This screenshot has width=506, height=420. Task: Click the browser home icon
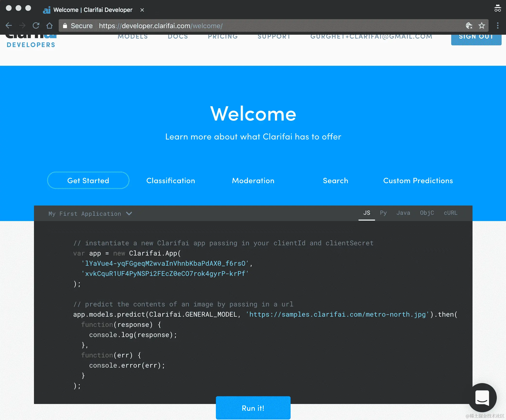pyautogui.click(x=49, y=25)
